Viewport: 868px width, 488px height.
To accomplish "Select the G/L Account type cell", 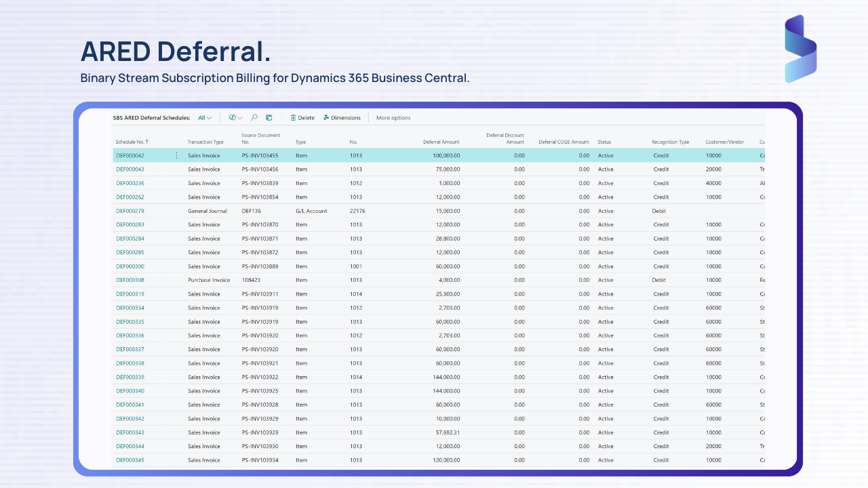I will (311, 211).
